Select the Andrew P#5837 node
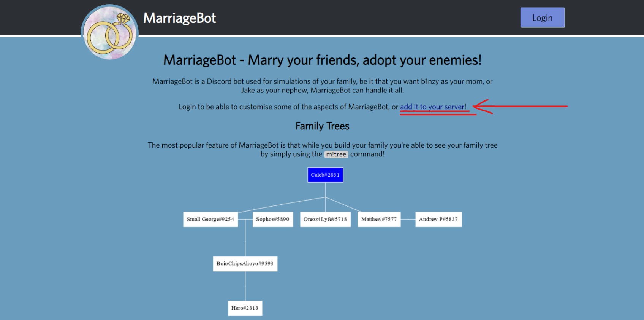This screenshot has width=644, height=320. point(438,220)
